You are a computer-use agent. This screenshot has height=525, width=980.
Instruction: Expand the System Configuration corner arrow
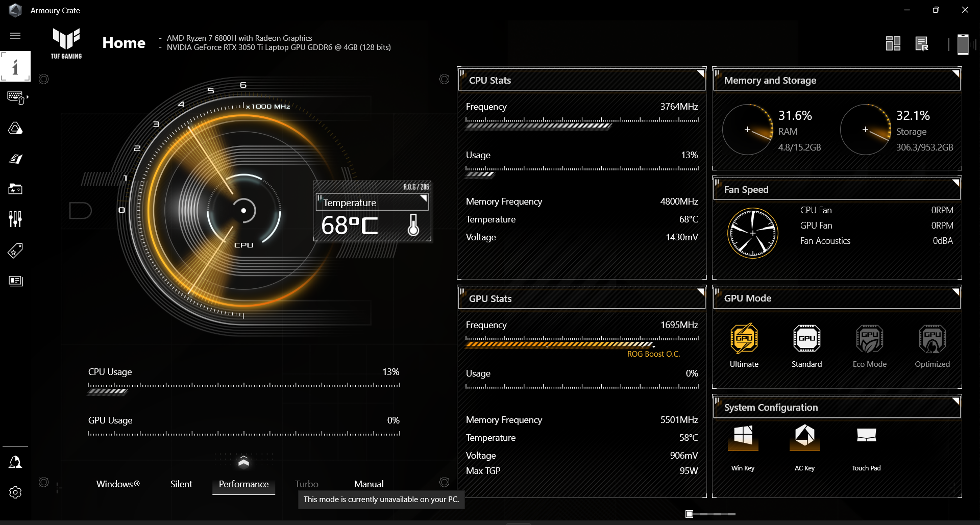coord(955,401)
